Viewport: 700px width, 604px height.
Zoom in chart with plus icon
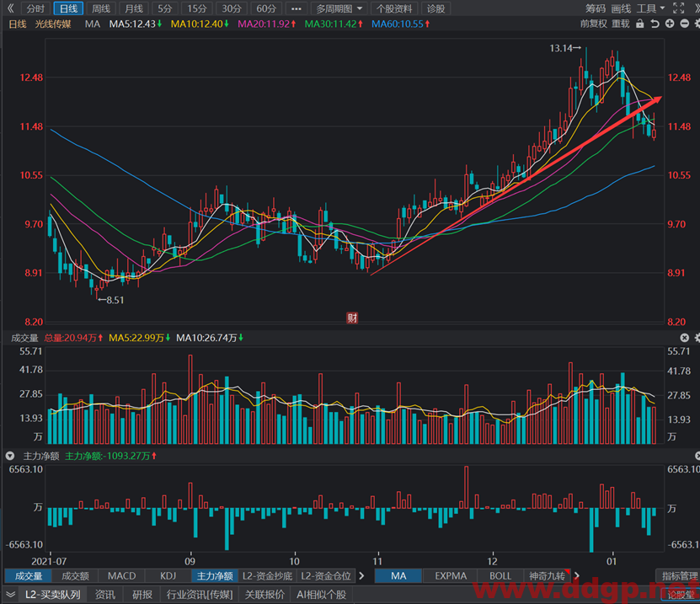point(670,24)
